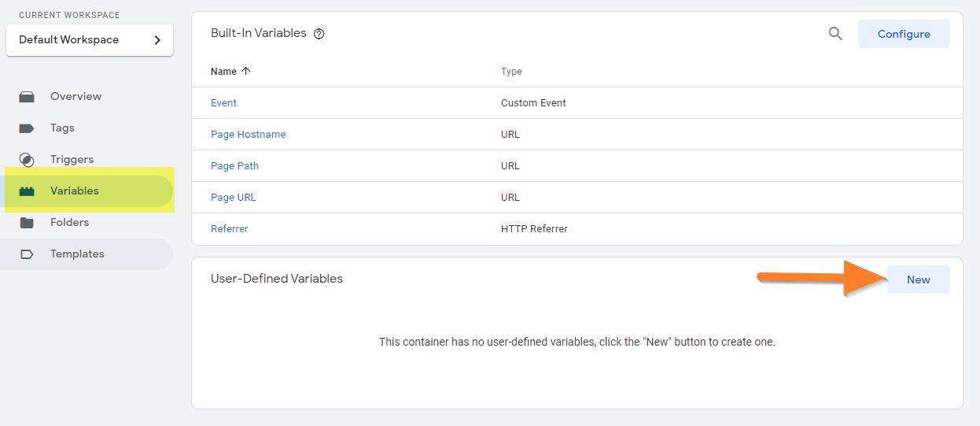Screen dimensions: 980x426
Task: Sort by Name using arrow
Action: [246, 71]
